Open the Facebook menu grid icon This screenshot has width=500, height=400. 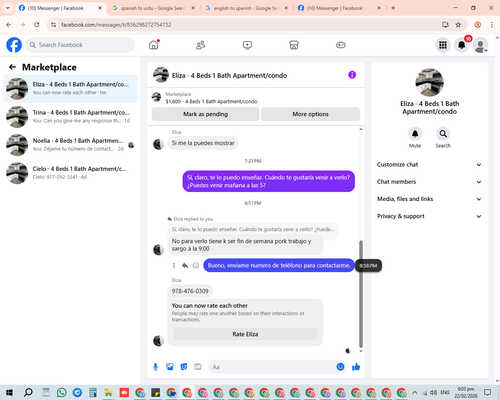pyautogui.click(x=443, y=45)
